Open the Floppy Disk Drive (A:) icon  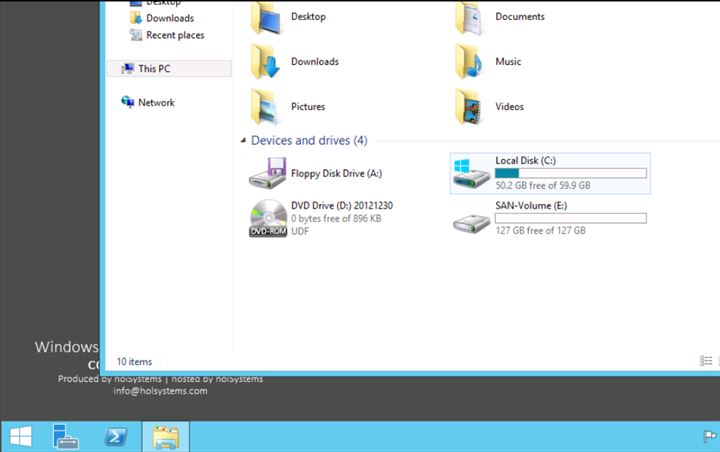(x=267, y=175)
